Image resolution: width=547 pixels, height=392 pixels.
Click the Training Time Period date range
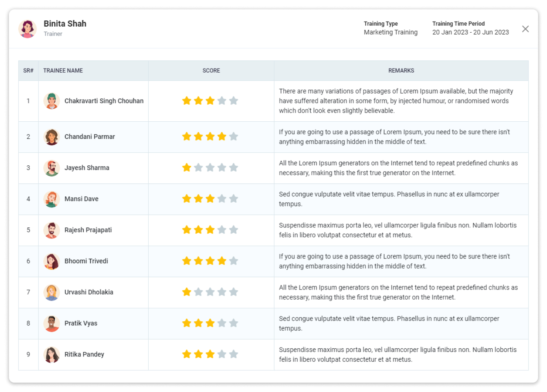[470, 32]
